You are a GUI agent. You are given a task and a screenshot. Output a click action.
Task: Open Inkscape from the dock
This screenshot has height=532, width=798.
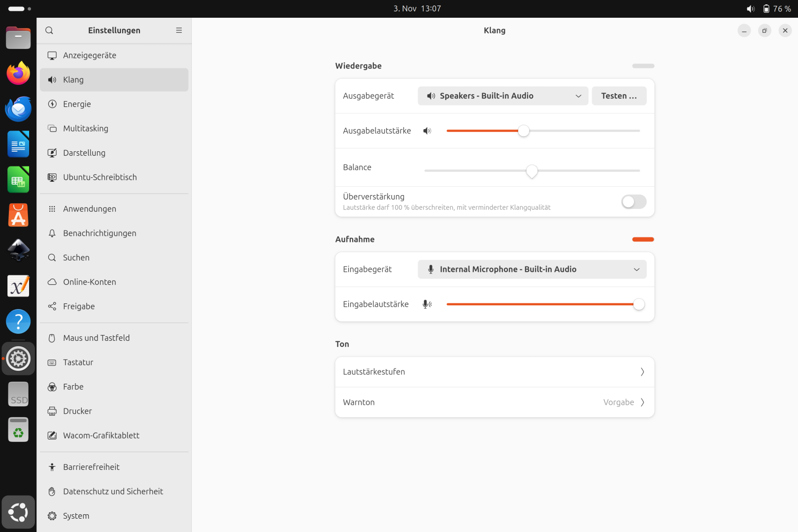pyautogui.click(x=18, y=251)
